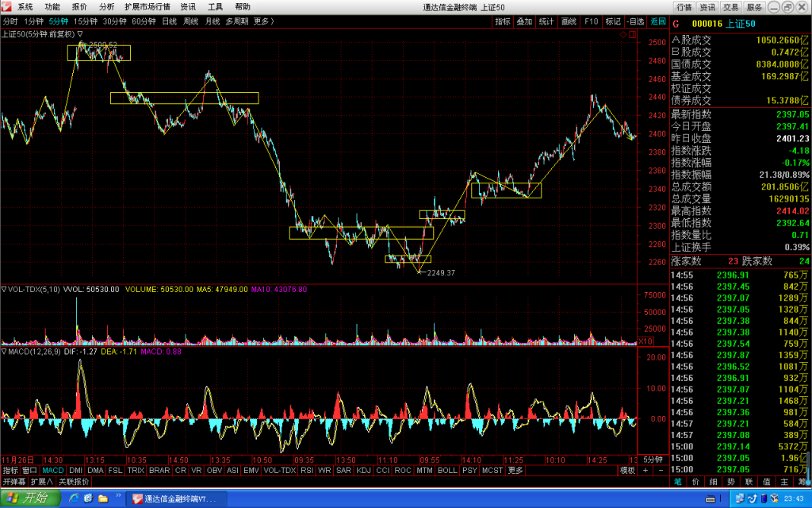This screenshot has height=508, width=812.
Task: Switch to the 日线 period tab
Action: [x=170, y=21]
